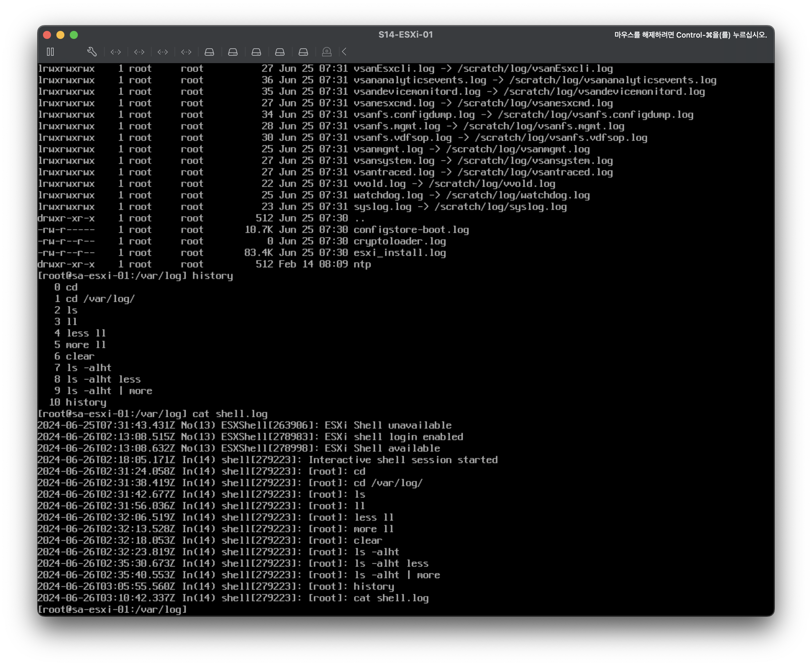Open VM settings via wrench icon

click(x=92, y=52)
